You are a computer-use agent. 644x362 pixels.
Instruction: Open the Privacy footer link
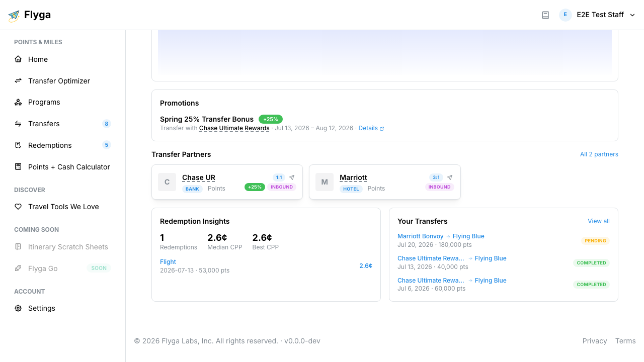pos(595,341)
